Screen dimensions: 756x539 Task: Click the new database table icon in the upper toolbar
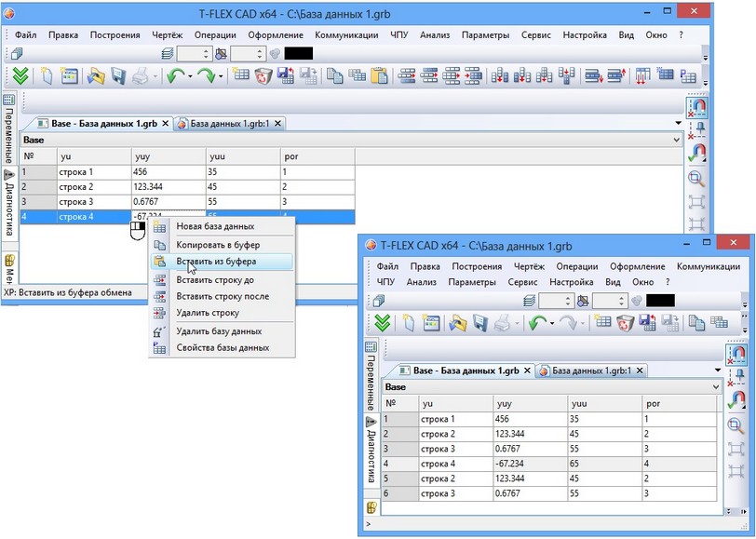[240, 75]
